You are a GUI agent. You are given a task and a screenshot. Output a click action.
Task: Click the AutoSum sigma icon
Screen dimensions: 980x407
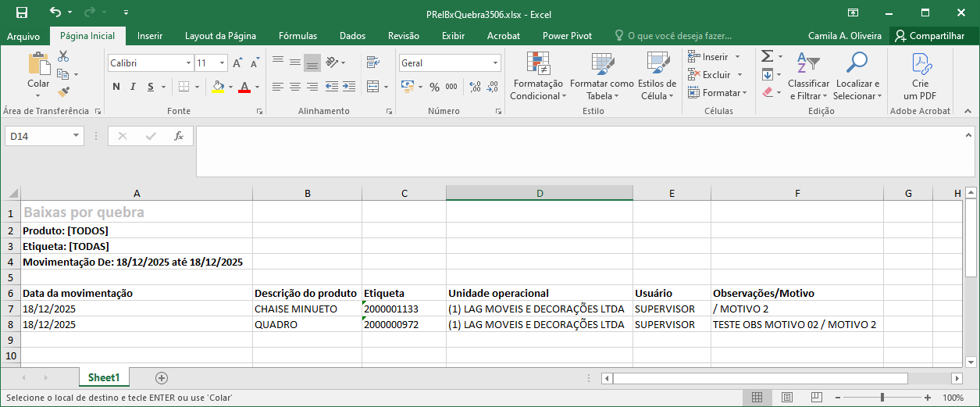point(767,56)
